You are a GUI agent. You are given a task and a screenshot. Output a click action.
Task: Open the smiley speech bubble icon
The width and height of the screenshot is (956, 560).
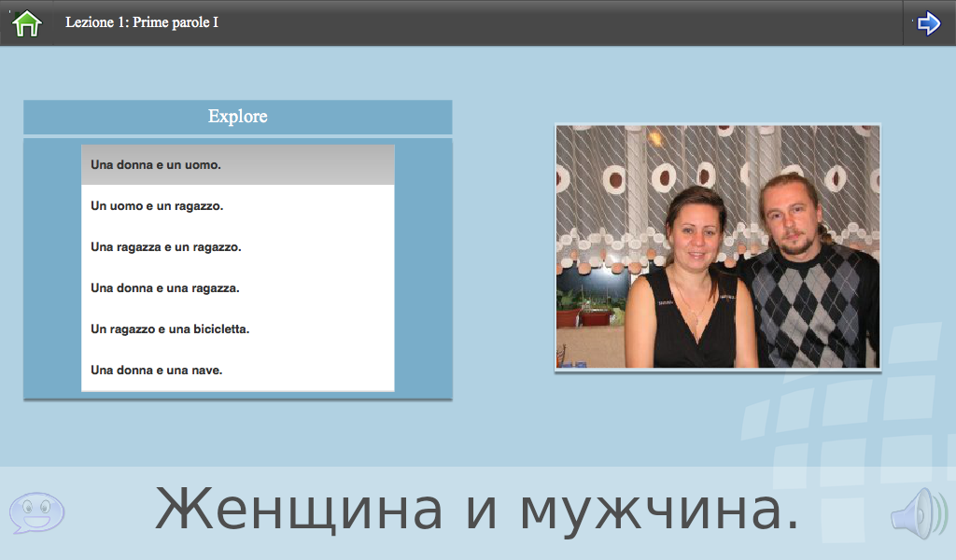[36, 512]
